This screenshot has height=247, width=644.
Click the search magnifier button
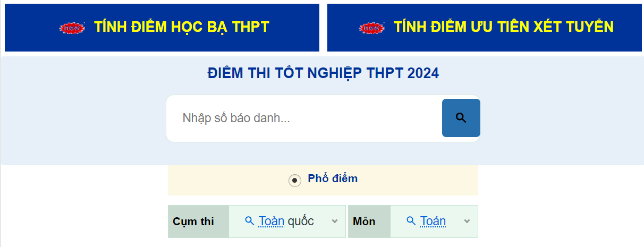click(x=461, y=118)
